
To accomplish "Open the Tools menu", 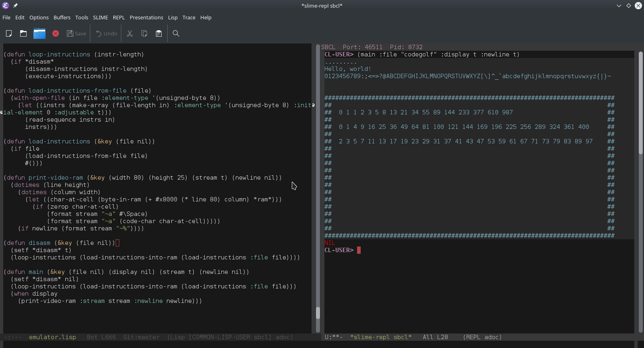I will [82, 17].
